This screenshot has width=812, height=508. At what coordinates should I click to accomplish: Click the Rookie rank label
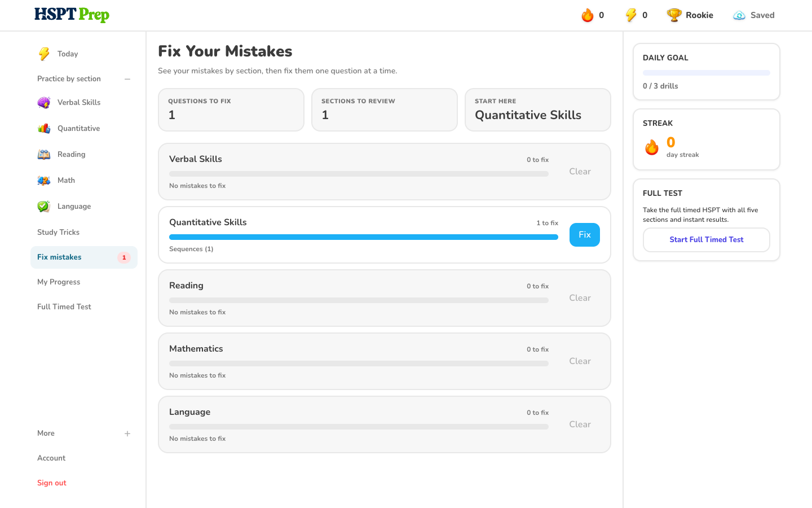pyautogui.click(x=699, y=15)
